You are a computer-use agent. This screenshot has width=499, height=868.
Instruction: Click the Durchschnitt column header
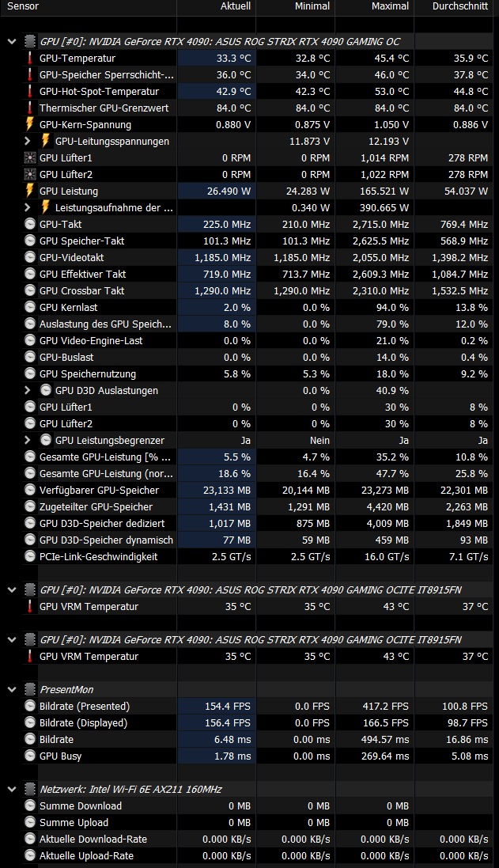coord(460,6)
